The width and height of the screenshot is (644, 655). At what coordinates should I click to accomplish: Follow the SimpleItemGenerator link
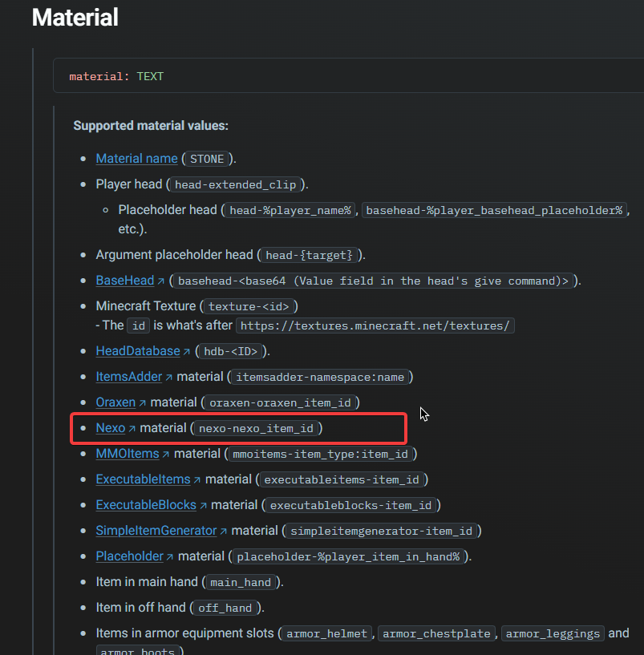[x=156, y=531]
